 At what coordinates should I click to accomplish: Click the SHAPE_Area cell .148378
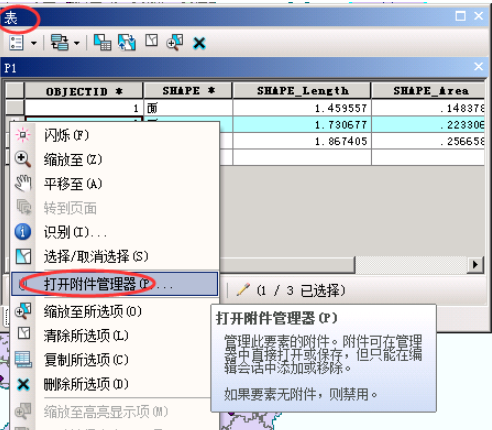(428, 108)
